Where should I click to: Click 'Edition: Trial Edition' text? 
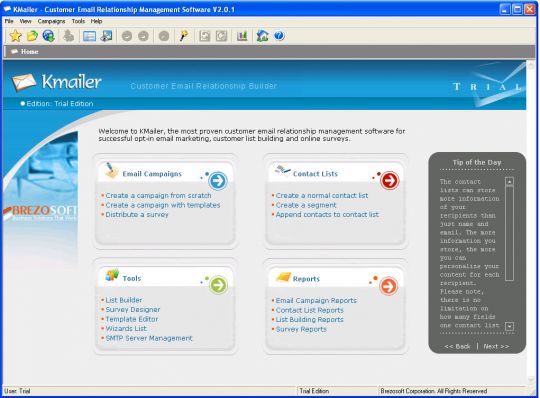point(60,104)
